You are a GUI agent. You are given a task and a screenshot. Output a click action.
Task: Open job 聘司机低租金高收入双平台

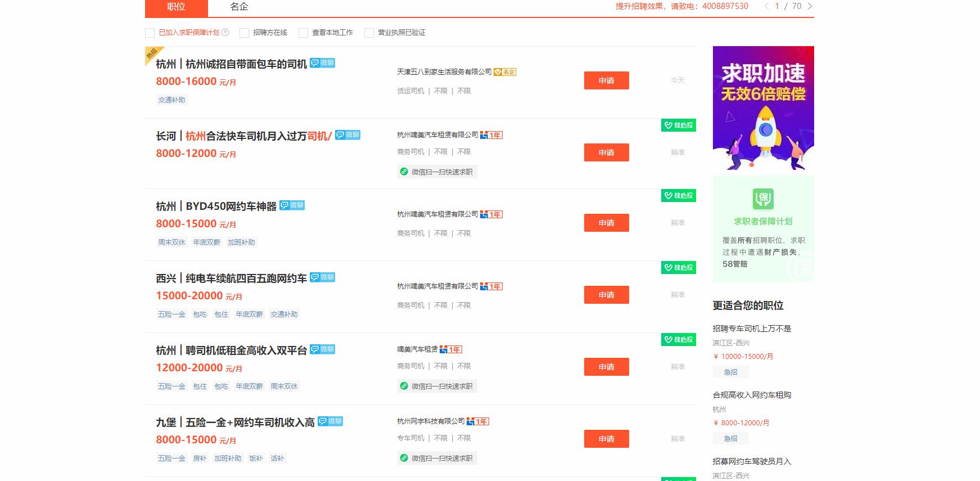[231, 350]
